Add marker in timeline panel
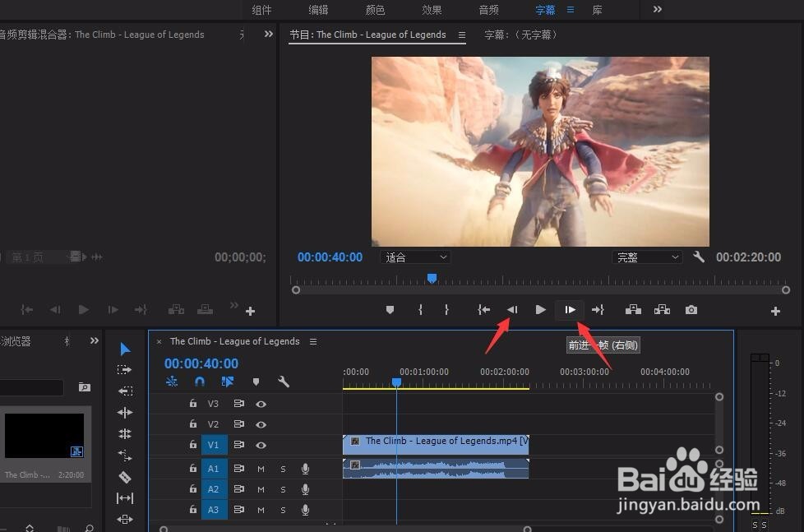Viewport: 804px width, 532px height. pyautogui.click(x=256, y=382)
